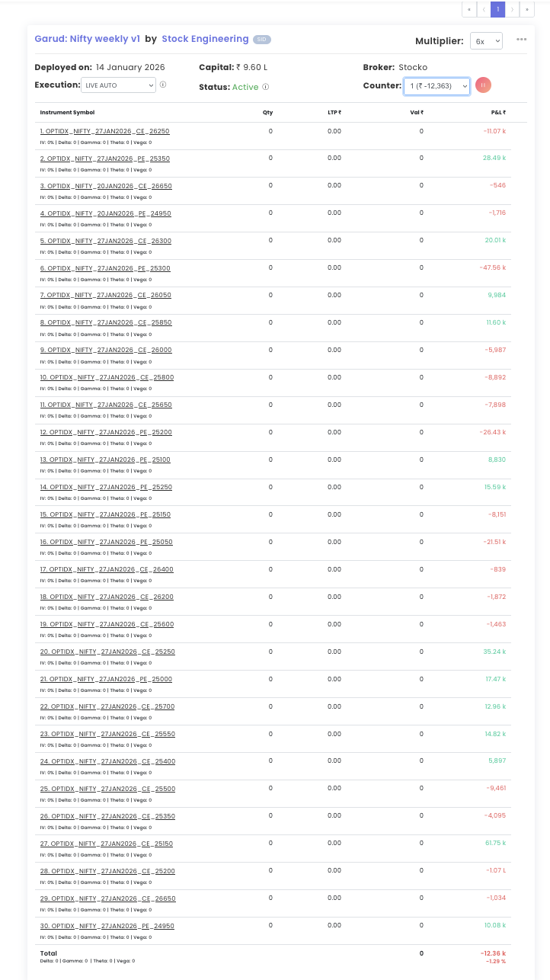Select page 1 in pagination
Screen dimensions: 550x980
tap(498, 9)
